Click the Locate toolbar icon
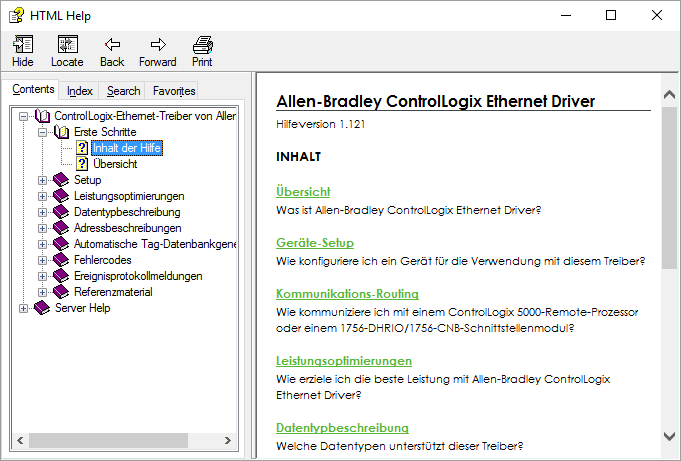 tap(67, 44)
